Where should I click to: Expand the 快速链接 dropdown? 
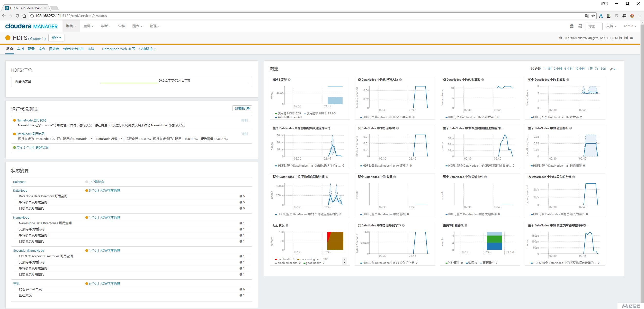click(x=147, y=49)
